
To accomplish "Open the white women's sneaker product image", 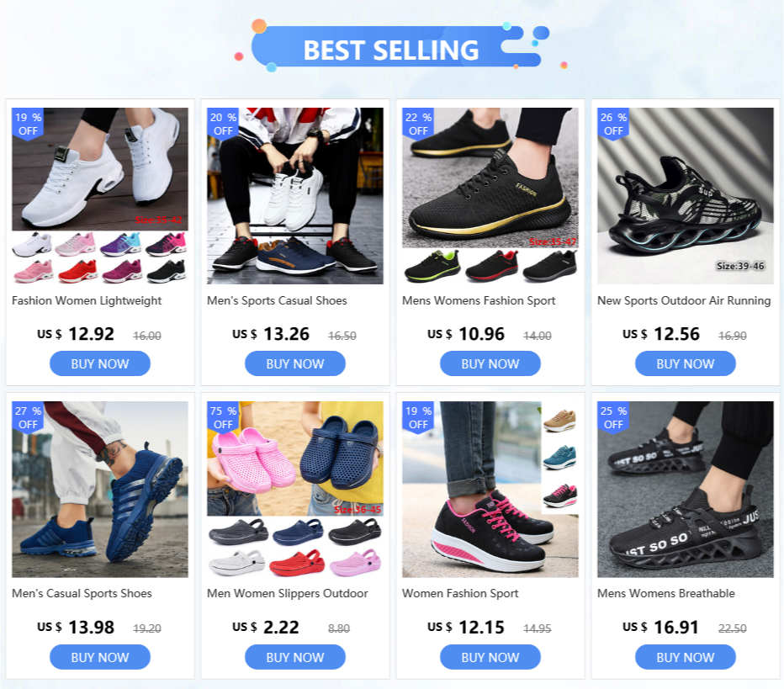I will [100, 195].
